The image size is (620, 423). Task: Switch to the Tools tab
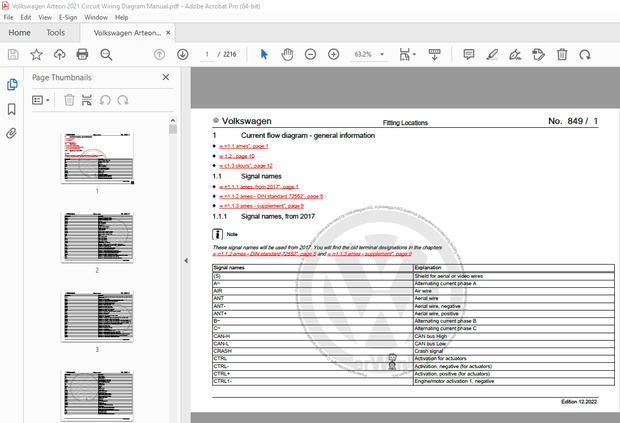[x=55, y=32]
